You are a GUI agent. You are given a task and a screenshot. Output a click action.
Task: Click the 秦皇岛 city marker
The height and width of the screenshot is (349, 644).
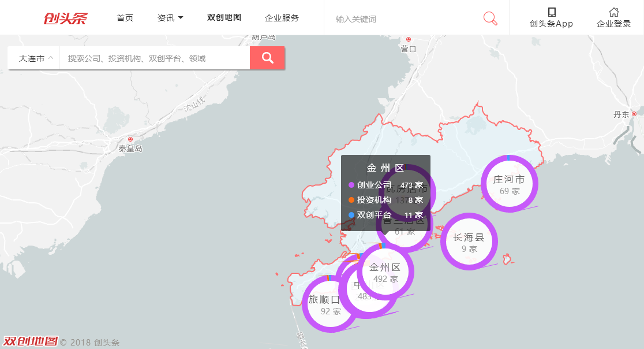tap(130, 139)
